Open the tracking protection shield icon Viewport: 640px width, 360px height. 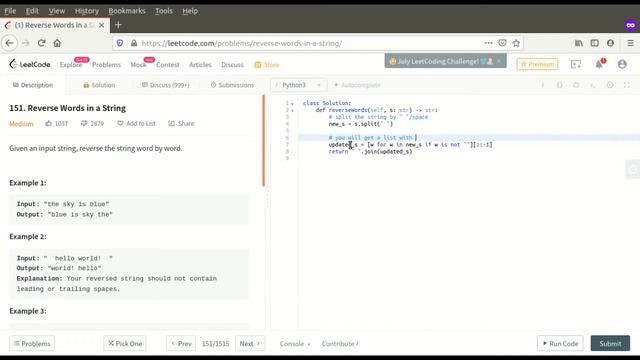click(120, 43)
